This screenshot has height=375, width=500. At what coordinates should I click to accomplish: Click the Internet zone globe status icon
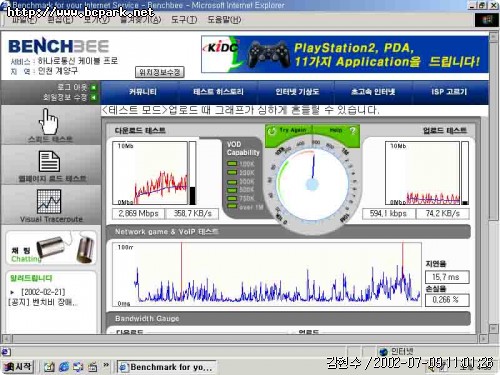point(384,352)
